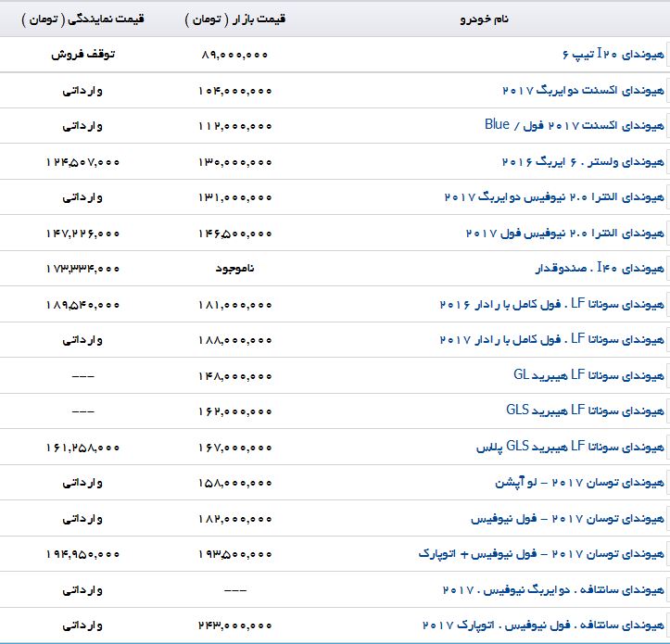This screenshot has width=670, height=644.
Task: Open هیوندای اکسنت دو ایربگ 2017 link
Action: [583, 90]
